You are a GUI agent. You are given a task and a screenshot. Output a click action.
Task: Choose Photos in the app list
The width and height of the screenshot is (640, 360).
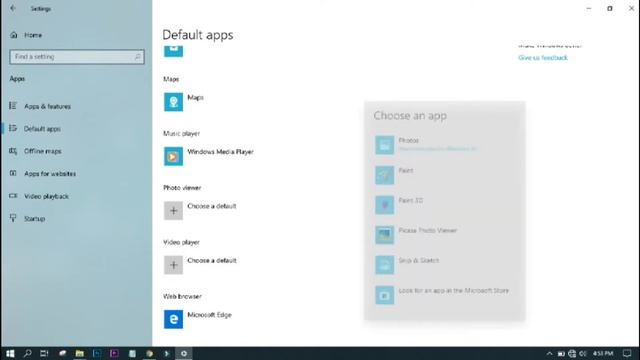(x=444, y=145)
